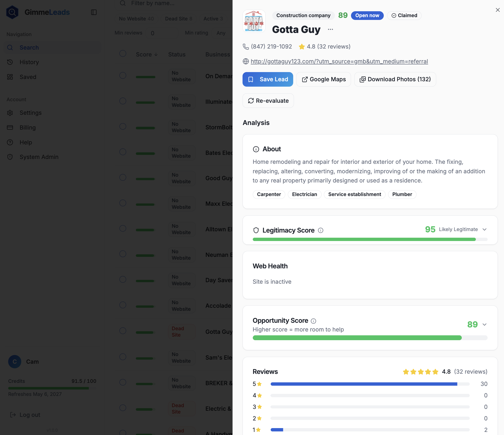504x435 pixels.
Task: Click the bookmark icon on Save Lead
Action: [251, 79]
